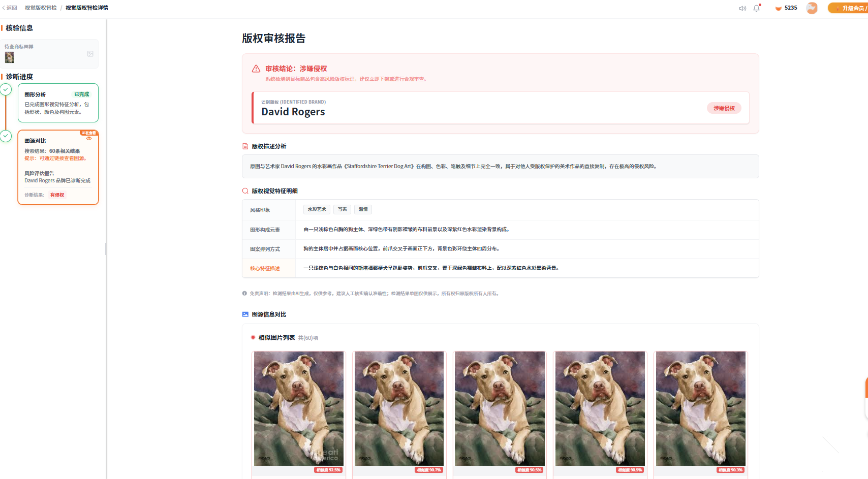This screenshot has height=479, width=868.
Task: Open the first similar image 92.5%
Action: click(x=299, y=412)
